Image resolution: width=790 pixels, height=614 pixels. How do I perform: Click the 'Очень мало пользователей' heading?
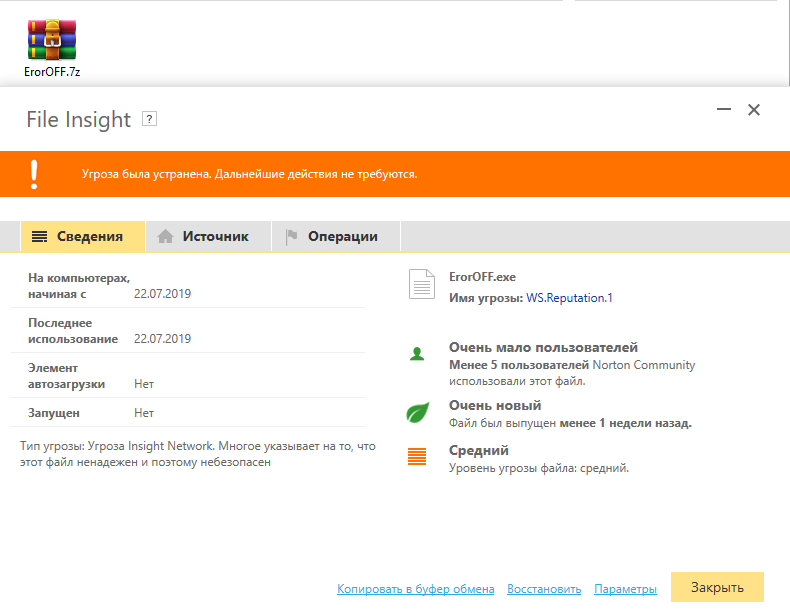(x=543, y=348)
